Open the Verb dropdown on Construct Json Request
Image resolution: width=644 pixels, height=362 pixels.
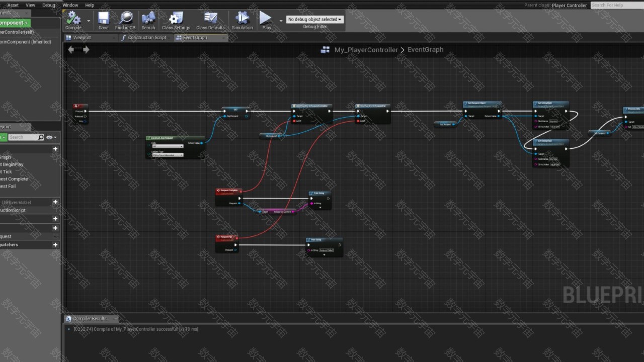[168, 146]
